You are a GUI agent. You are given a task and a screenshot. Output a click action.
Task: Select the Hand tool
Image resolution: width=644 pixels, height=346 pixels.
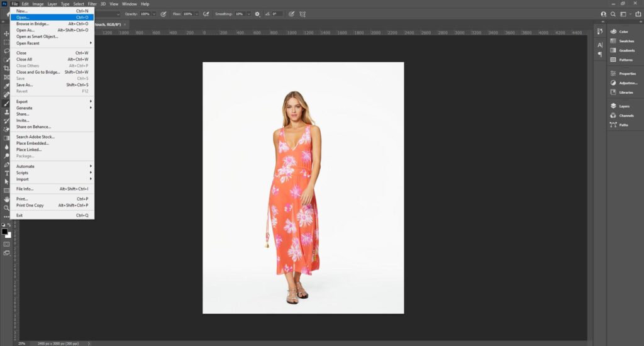click(6, 199)
